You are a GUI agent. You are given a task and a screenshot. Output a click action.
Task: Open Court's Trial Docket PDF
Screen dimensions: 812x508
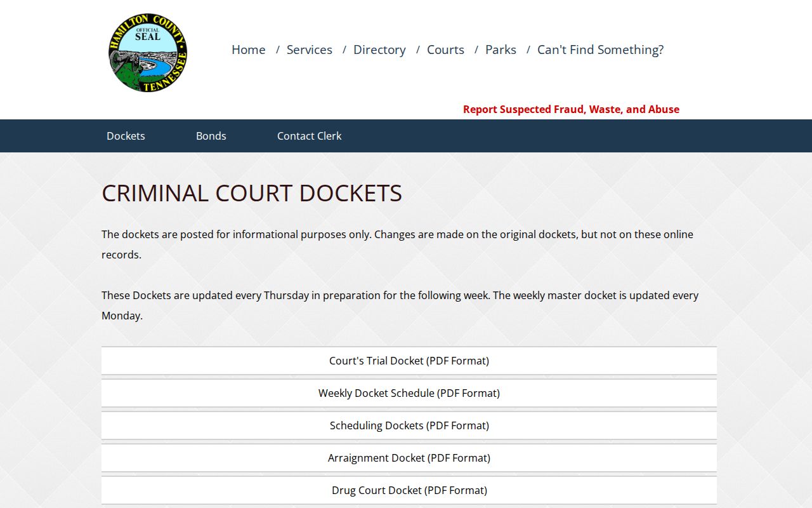click(409, 361)
